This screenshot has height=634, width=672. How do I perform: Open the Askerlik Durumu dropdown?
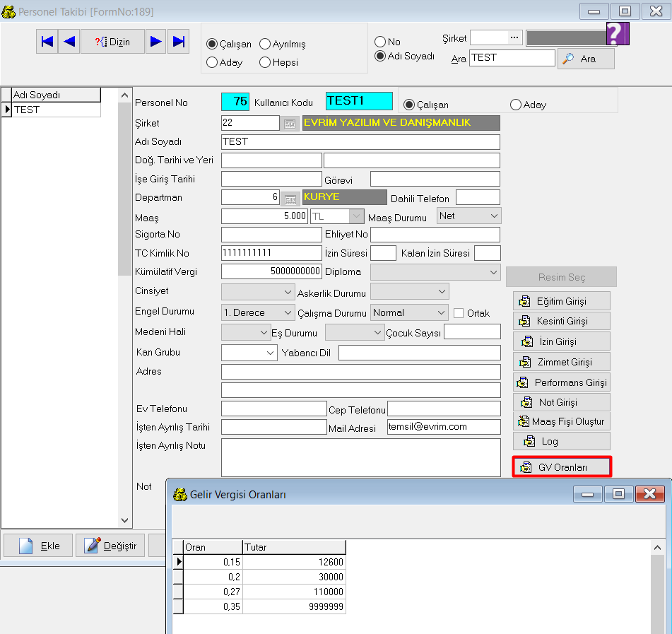tap(410, 291)
